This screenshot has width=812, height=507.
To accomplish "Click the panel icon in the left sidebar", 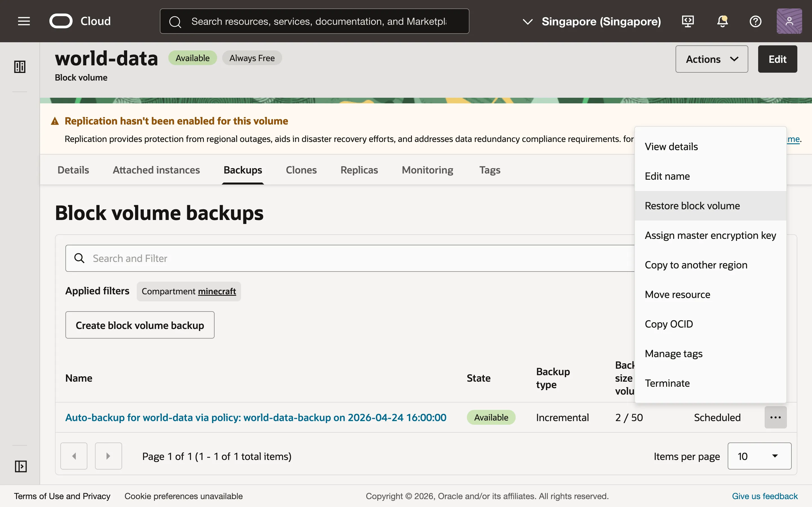I will click(x=19, y=66).
